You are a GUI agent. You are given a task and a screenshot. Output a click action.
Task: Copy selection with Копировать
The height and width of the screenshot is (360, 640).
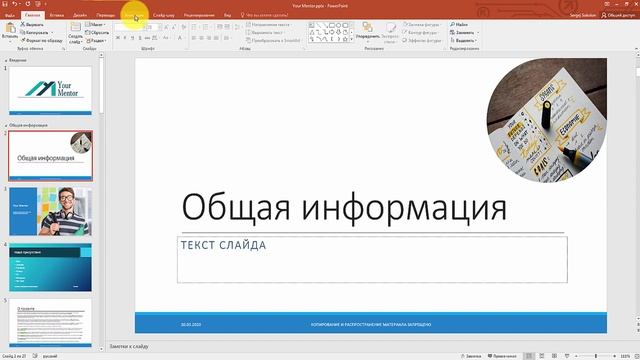tap(35, 32)
